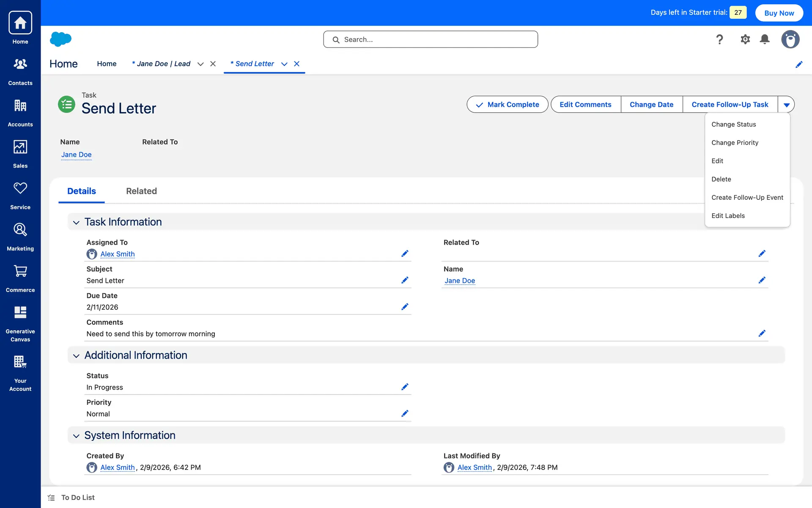Close the more-actions dropdown arrow button
Image resolution: width=812 pixels, height=508 pixels.
(x=786, y=105)
